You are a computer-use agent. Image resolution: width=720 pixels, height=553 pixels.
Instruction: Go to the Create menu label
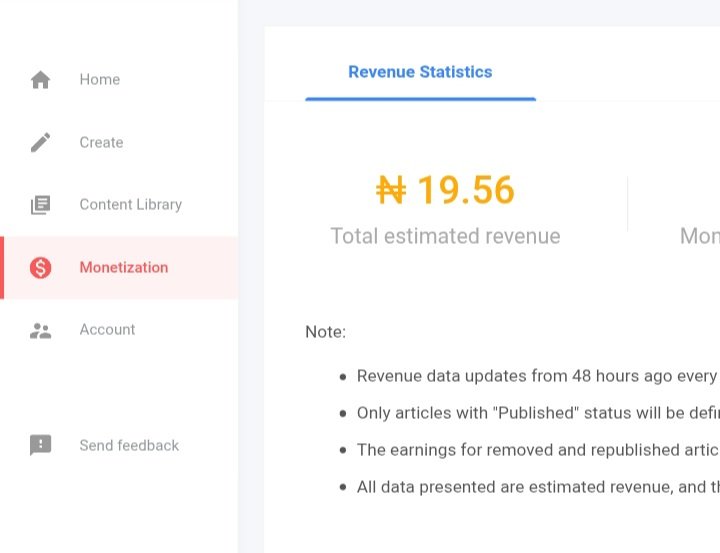pos(101,142)
